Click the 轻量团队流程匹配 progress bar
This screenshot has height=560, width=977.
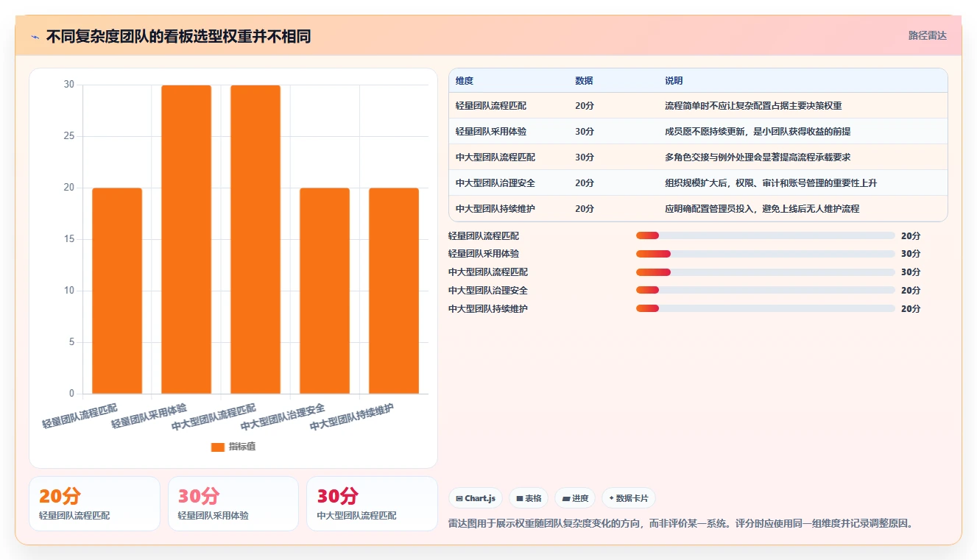tap(766, 235)
